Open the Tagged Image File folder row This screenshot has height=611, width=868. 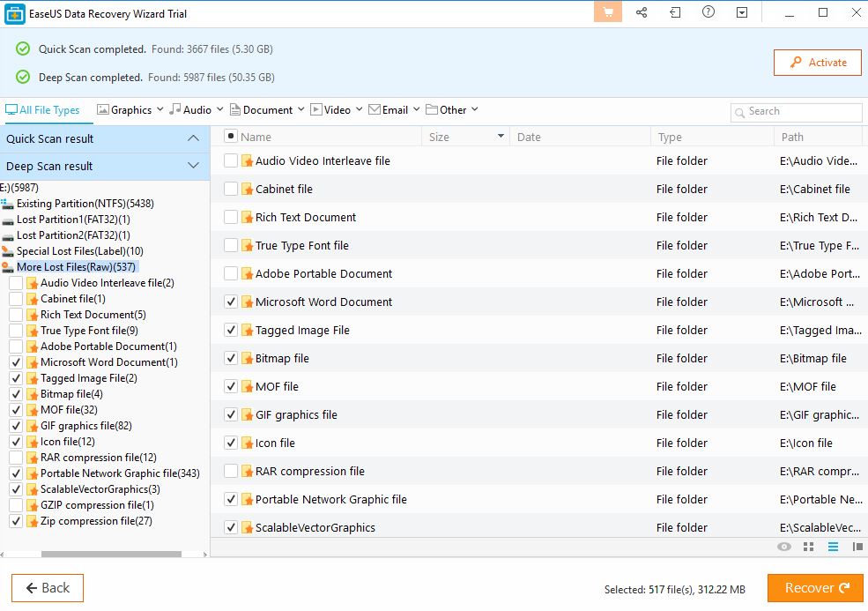tap(302, 330)
